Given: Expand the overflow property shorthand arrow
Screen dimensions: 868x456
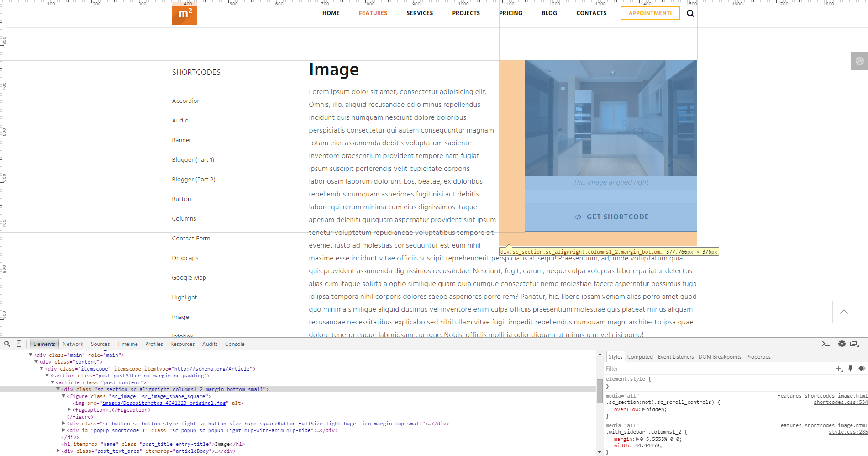Looking at the screenshot, I should [644, 409].
